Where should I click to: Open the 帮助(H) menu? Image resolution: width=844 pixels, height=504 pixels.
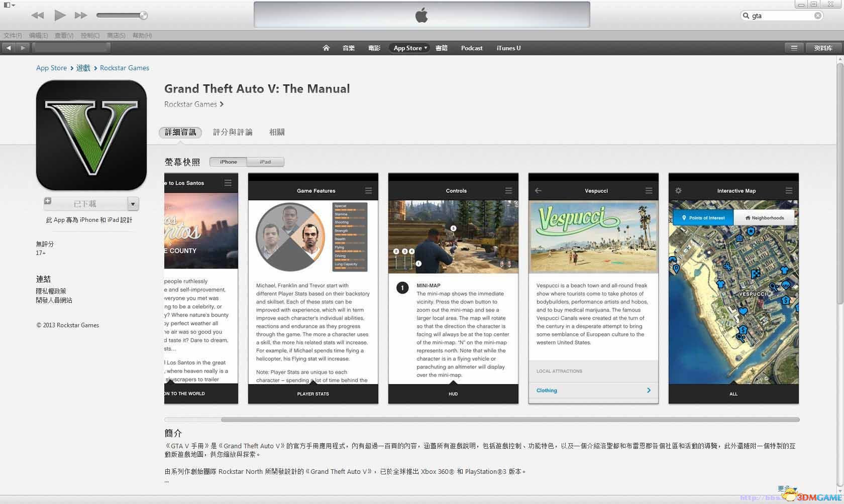(142, 35)
